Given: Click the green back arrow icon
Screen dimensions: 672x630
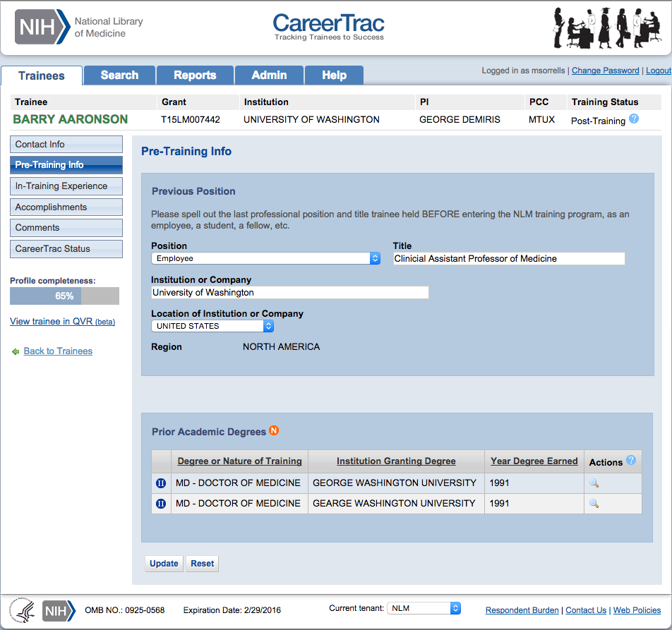Looking at the screenshot, I should 16,351.
